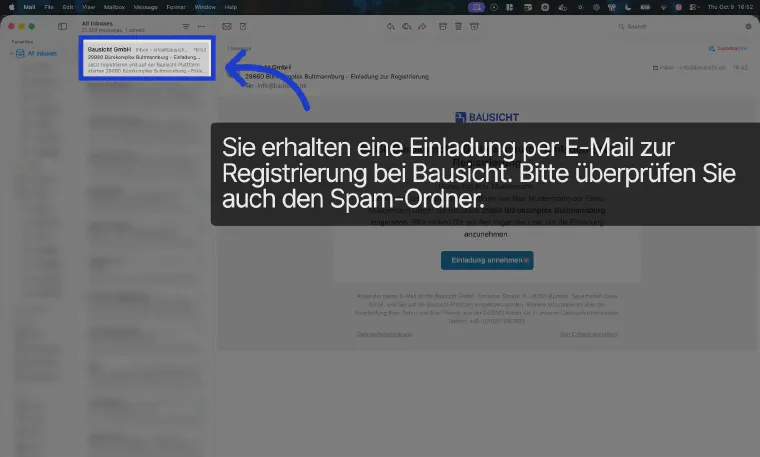Viewport: 760px width, 457px height.
Task: Archive the selected message
Action: pos(443,27)
